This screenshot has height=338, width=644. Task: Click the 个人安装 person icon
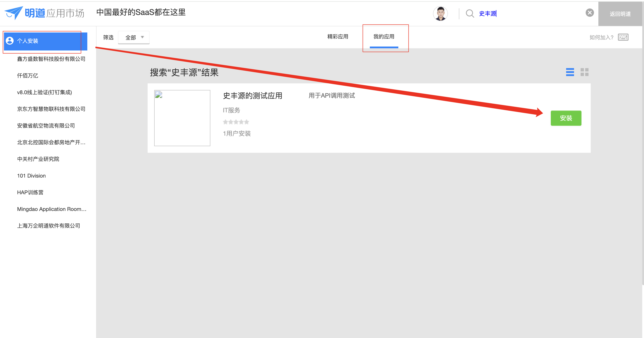[x=10, y=41]
